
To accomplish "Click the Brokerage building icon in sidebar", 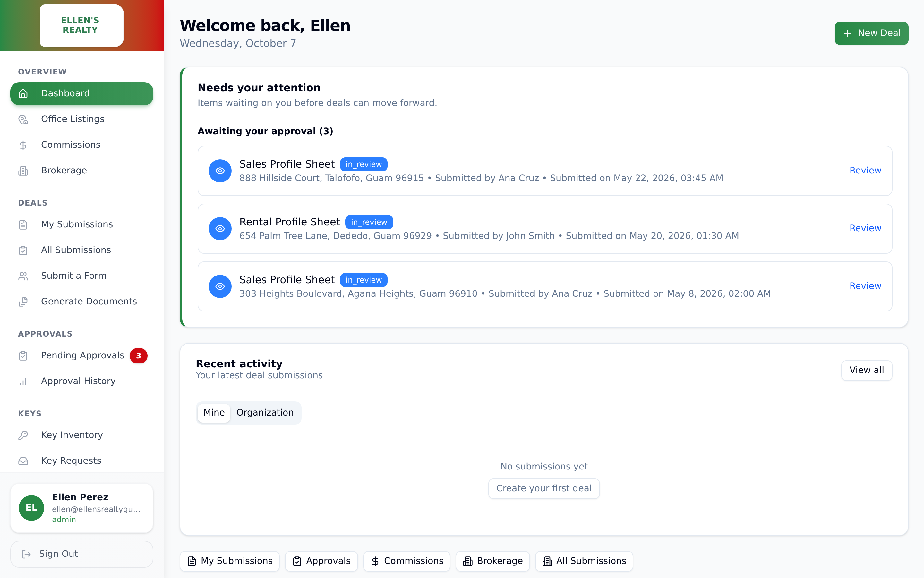I will point(23,171).
